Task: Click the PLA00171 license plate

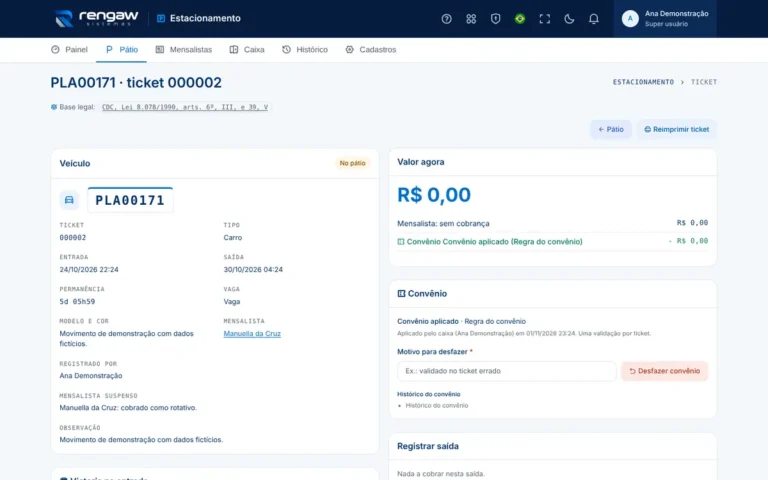Action: 130,200
